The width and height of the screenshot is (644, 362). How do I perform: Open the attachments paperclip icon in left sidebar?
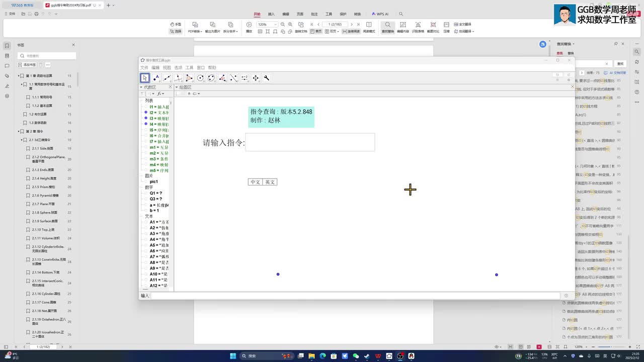[7, 76]
